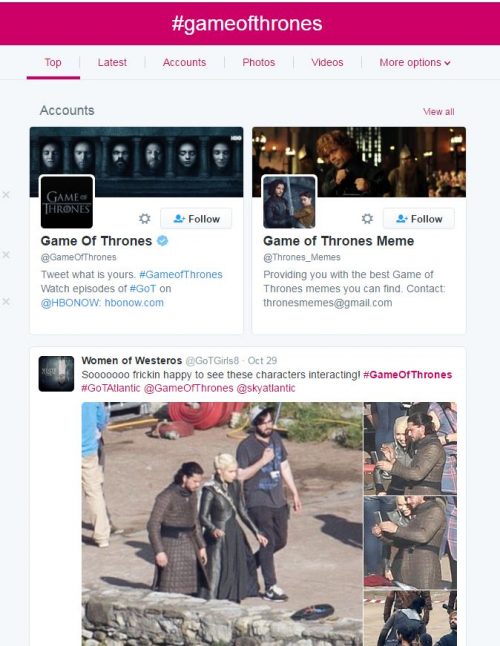
Task: Click the View all accounts link
Action: 439,112
